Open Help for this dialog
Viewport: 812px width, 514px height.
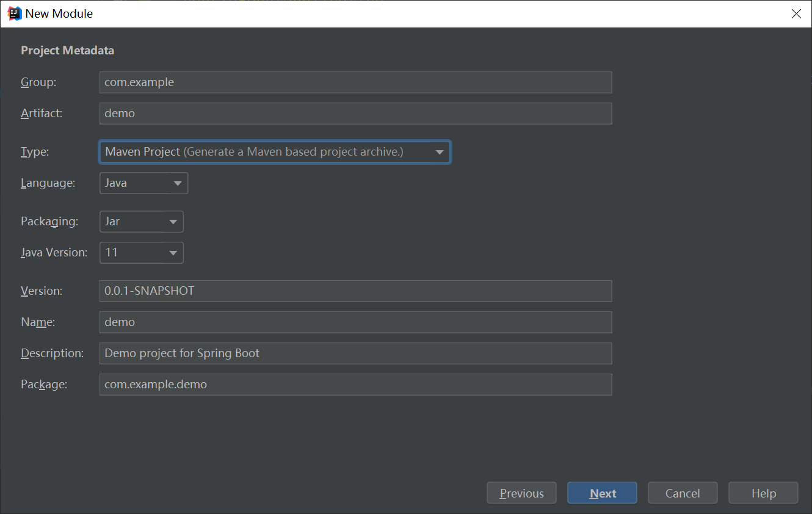(x=763, y=493)
